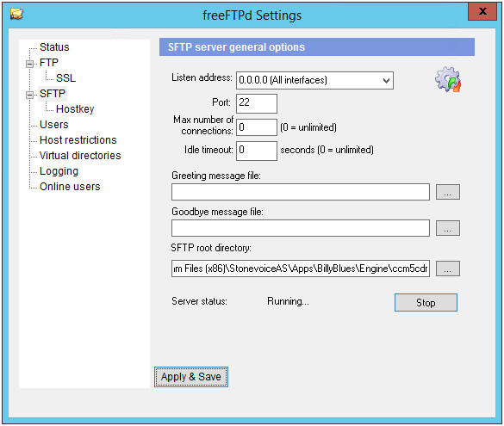View Online users

(70, 187)
